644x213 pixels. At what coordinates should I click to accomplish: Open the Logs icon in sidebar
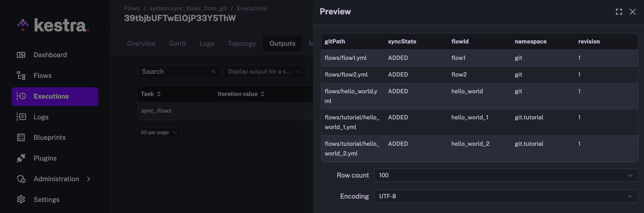21,117
